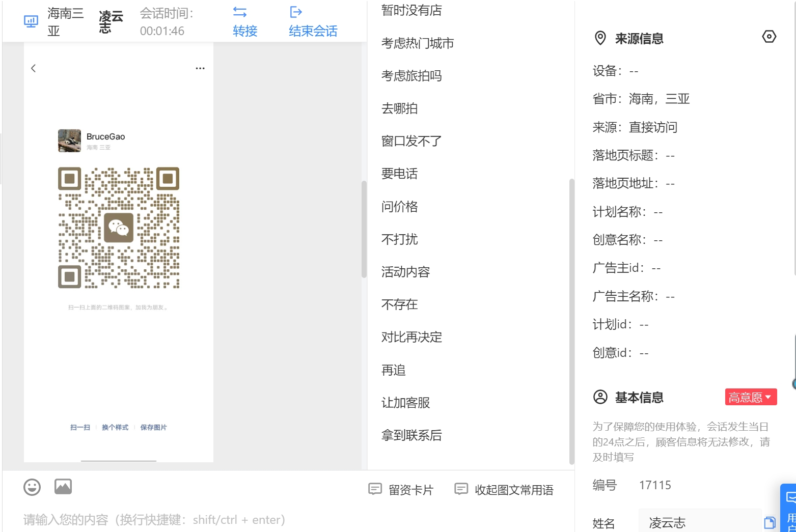
Task: Select the quick phrase 暂时没有店
Action: pyautogui.click(x=411, y=10)
